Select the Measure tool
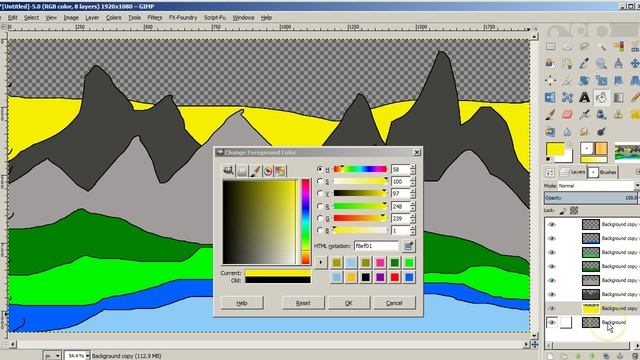Screen dimensions: 640x360 [x=618, y=64]
